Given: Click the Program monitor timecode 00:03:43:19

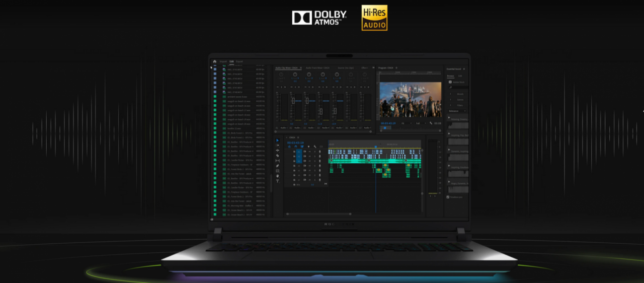Looking at the screenshot, I should 388,123.
